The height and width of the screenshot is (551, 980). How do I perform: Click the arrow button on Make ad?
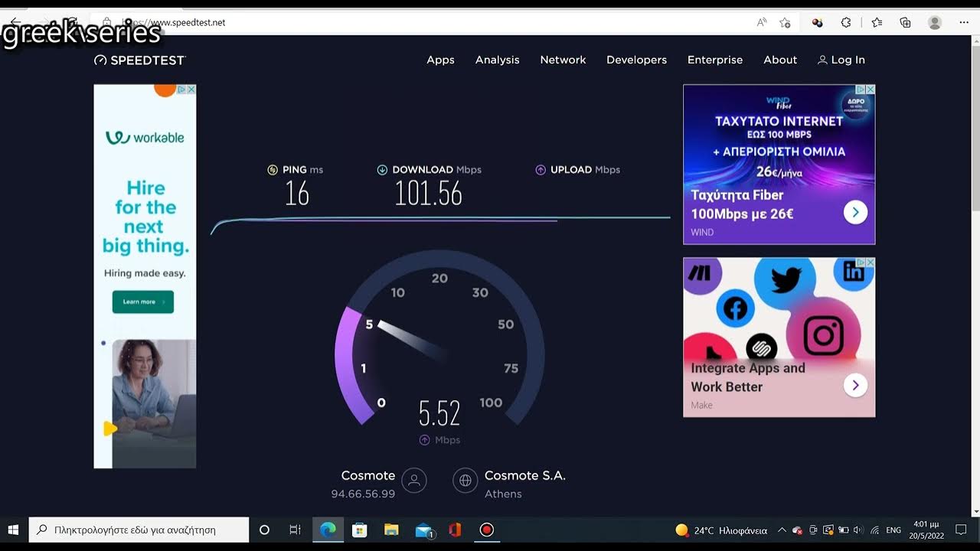click(x=855, y=385)
